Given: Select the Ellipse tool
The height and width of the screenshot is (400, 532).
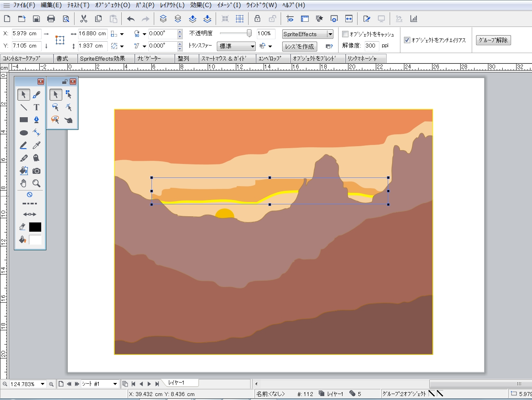Looking at the screenshot, I should pos(24,133).
